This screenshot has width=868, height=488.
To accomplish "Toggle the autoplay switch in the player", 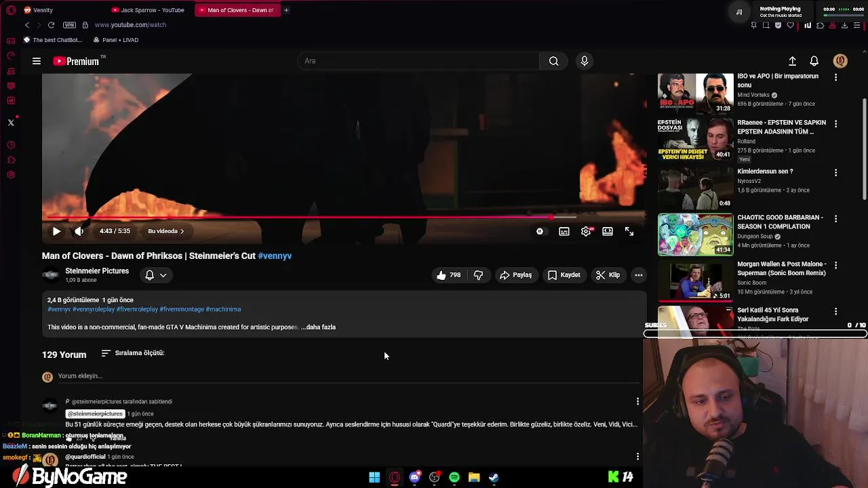I will [540, 231].
